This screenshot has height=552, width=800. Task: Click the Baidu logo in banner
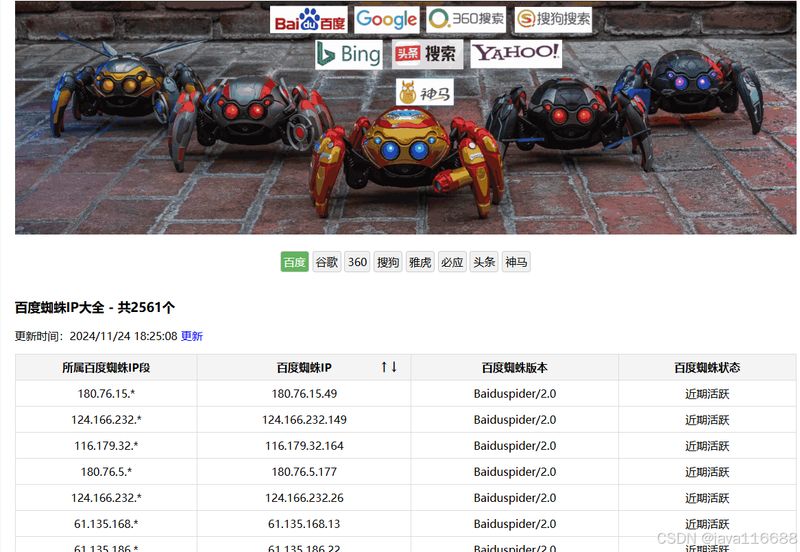coord(309,19)
